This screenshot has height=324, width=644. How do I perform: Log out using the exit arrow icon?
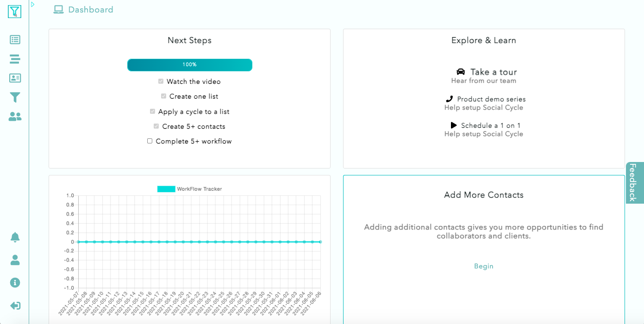(x=14, y=305)
